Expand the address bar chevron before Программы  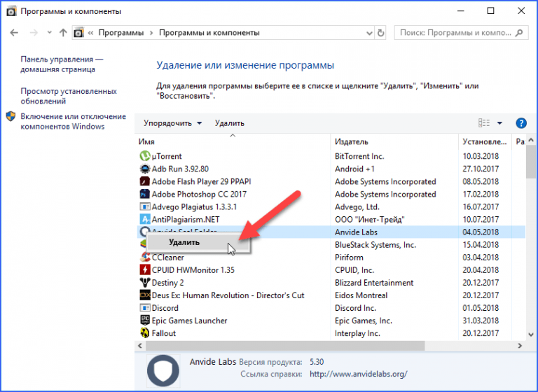coord(90,33)
